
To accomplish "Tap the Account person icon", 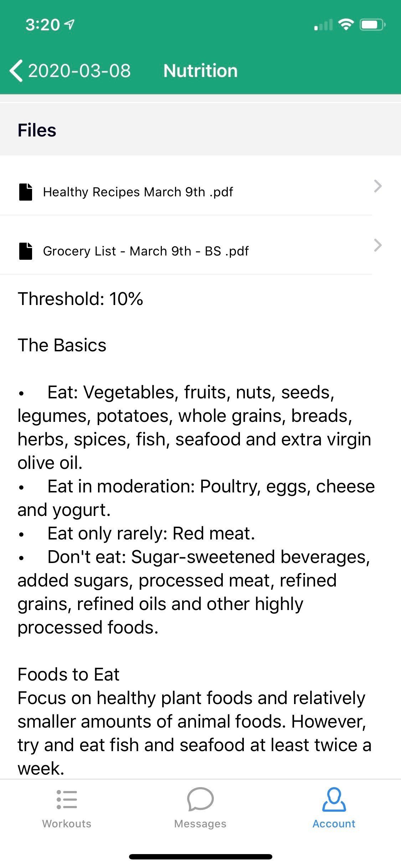I will pos(334,799).
